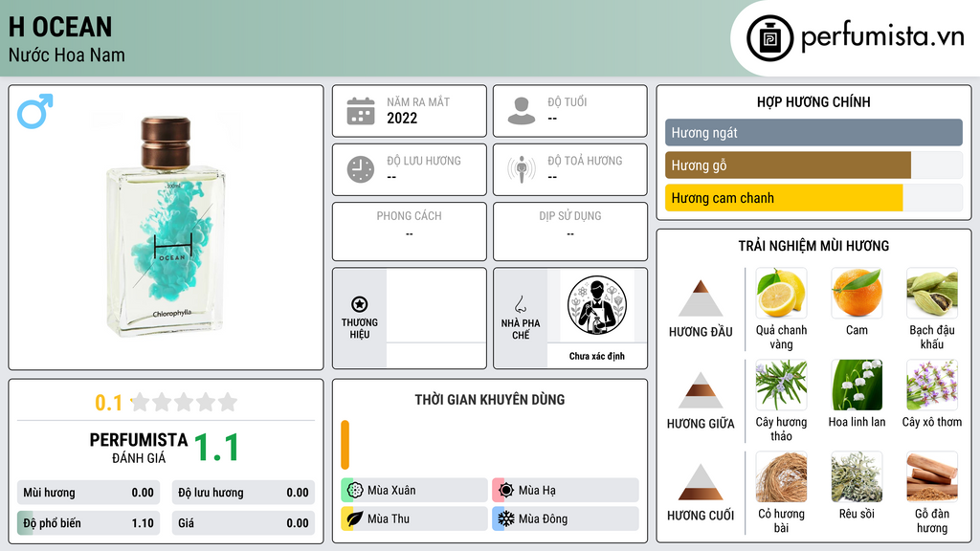Open the Quả chanh vàng note thumbnail
Viewport: 980px width, 551px height.
click(x=781, y=293)
